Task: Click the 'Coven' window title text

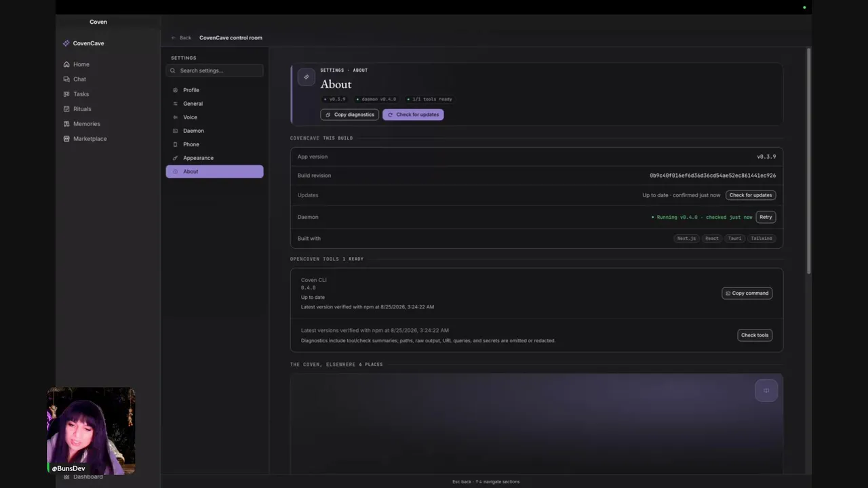Action: [x=98, y=22]
